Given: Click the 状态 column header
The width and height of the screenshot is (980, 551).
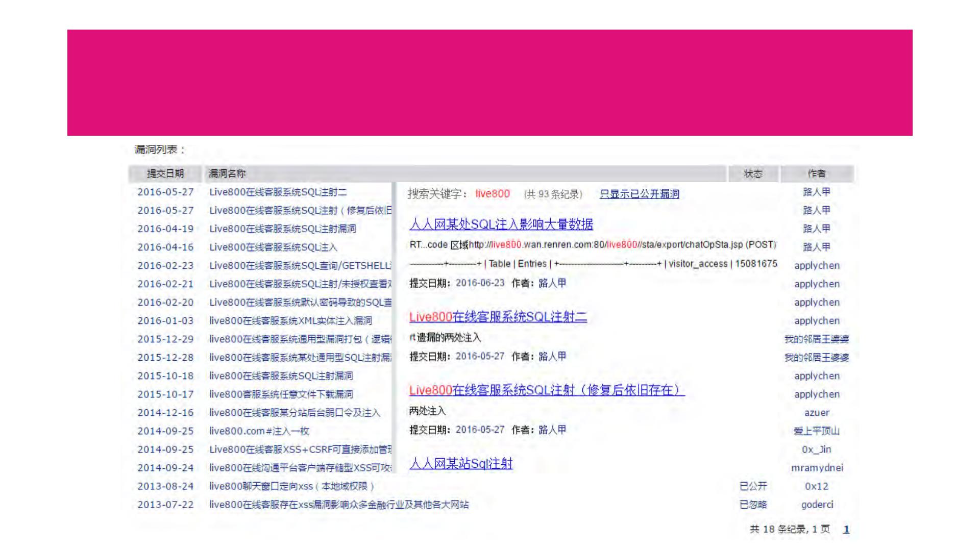Looking at the screenshot, I should 753,173.
